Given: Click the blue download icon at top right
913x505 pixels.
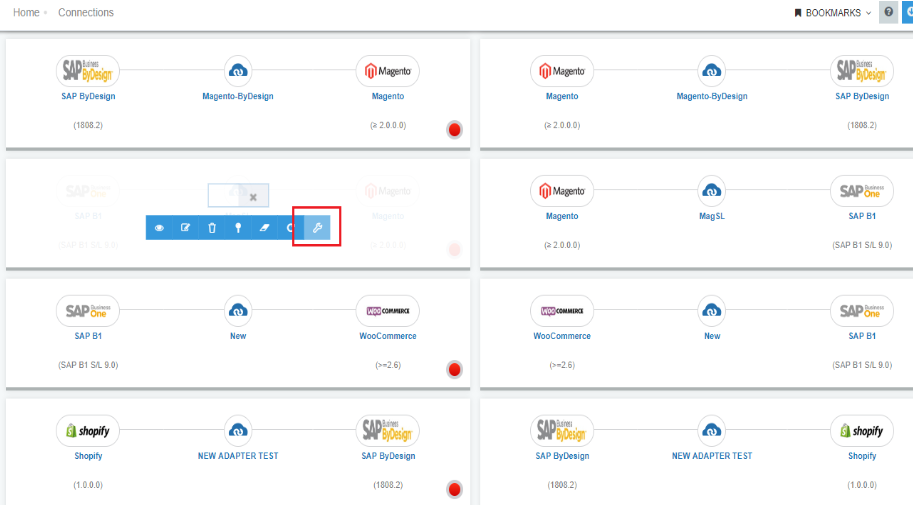Looking at the screenshot, I should (x=908, y=13).
